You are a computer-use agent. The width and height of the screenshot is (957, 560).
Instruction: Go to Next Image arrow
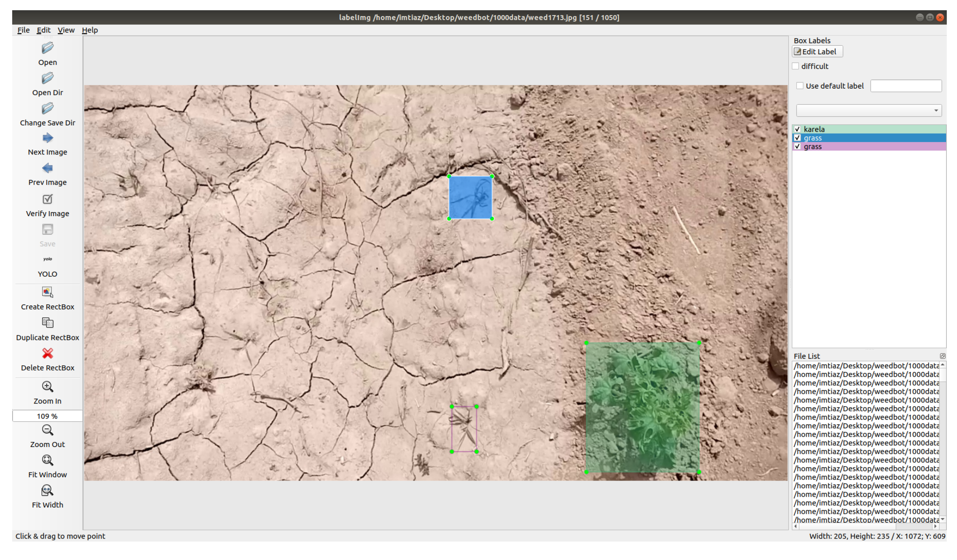[x=47, y=138]
